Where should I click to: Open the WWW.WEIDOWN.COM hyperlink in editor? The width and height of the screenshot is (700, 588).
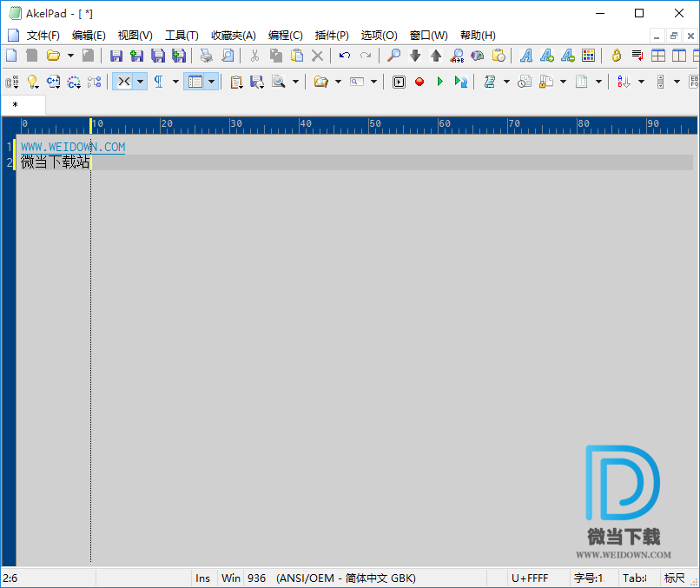(73, 147)
